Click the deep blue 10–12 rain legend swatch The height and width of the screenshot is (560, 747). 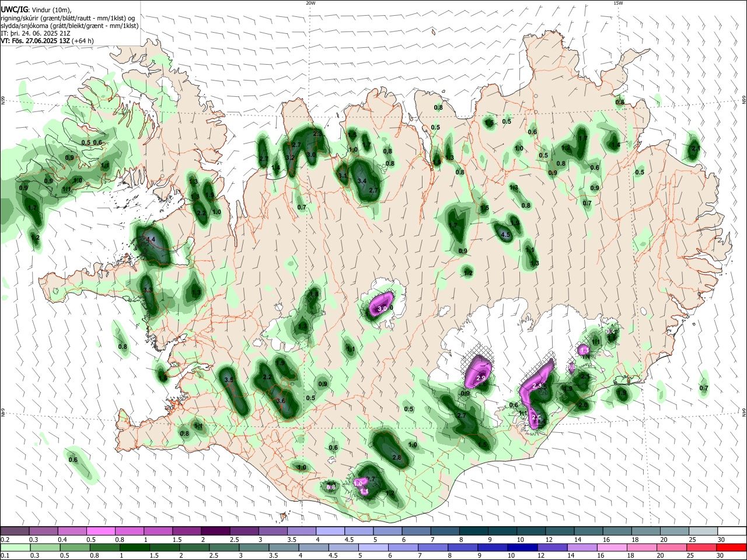click(x=522, y=547)
